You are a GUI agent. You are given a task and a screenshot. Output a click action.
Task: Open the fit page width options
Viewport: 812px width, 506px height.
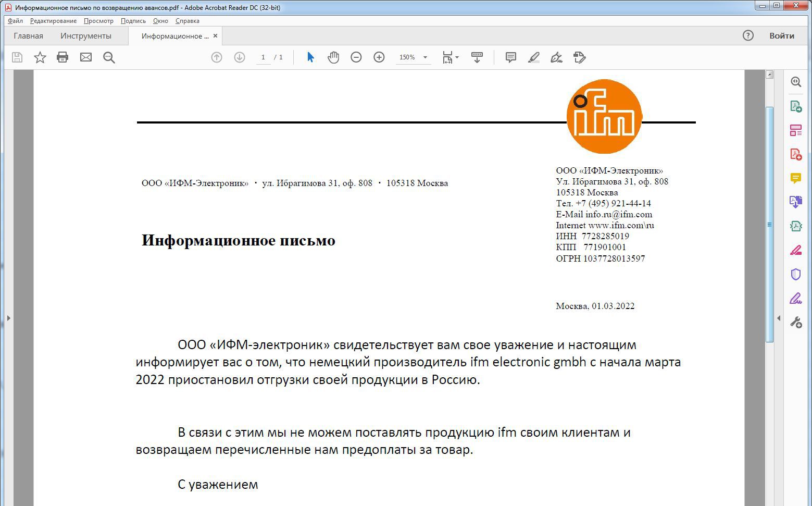tap(451, 57)
